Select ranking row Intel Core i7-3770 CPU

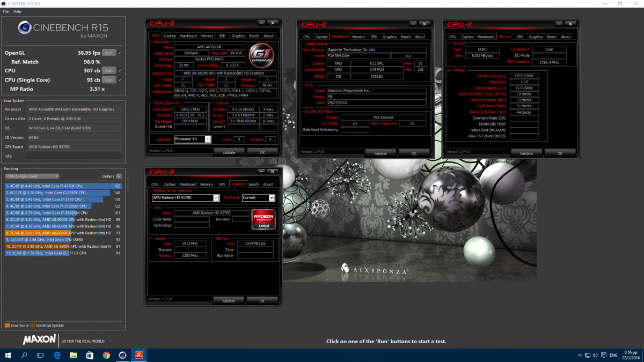point(63,199)
